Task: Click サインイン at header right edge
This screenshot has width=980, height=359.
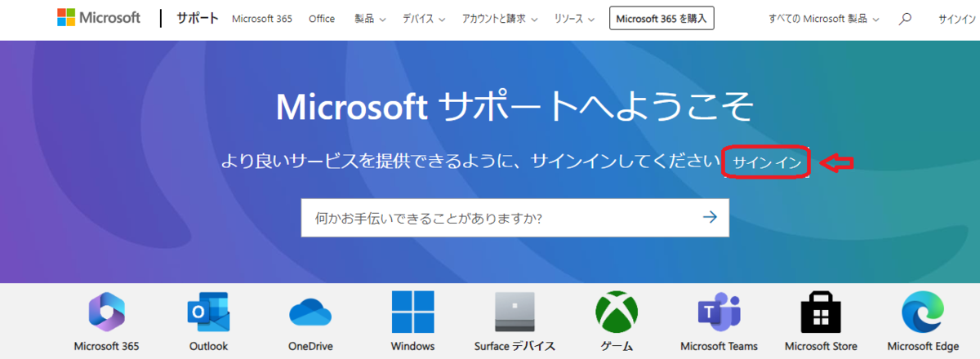Action: coord(959,19)
